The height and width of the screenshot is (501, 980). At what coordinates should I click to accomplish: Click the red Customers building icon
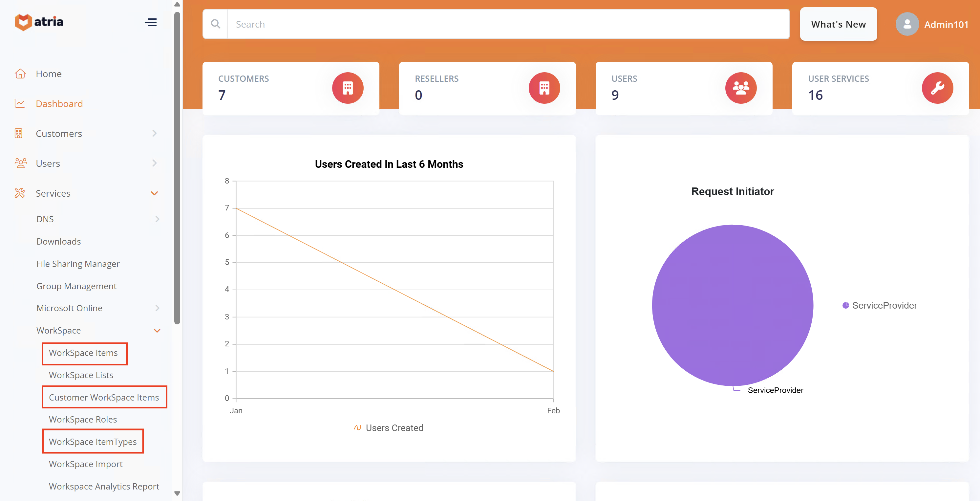click(x=347, y=88)
